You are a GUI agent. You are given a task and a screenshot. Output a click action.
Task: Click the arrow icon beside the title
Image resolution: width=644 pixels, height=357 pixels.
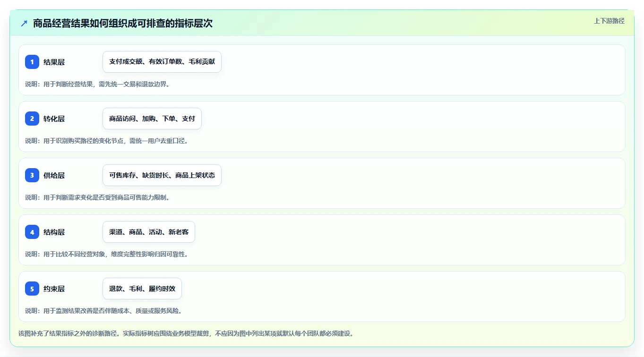click(24, 23)
